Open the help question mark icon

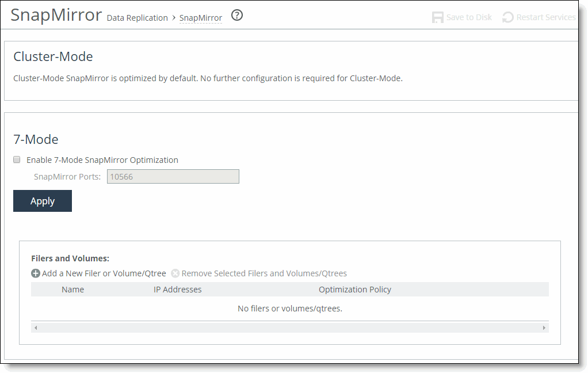[x=236, y=16]
